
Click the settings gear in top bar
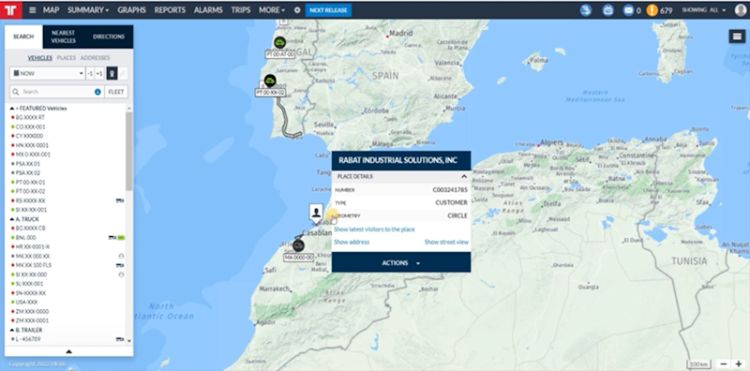click(297, 10)
